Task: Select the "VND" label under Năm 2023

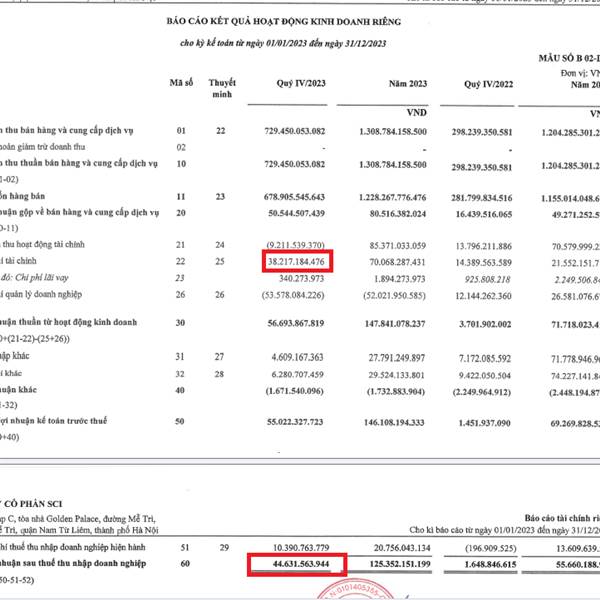Action: coord(417,112)
